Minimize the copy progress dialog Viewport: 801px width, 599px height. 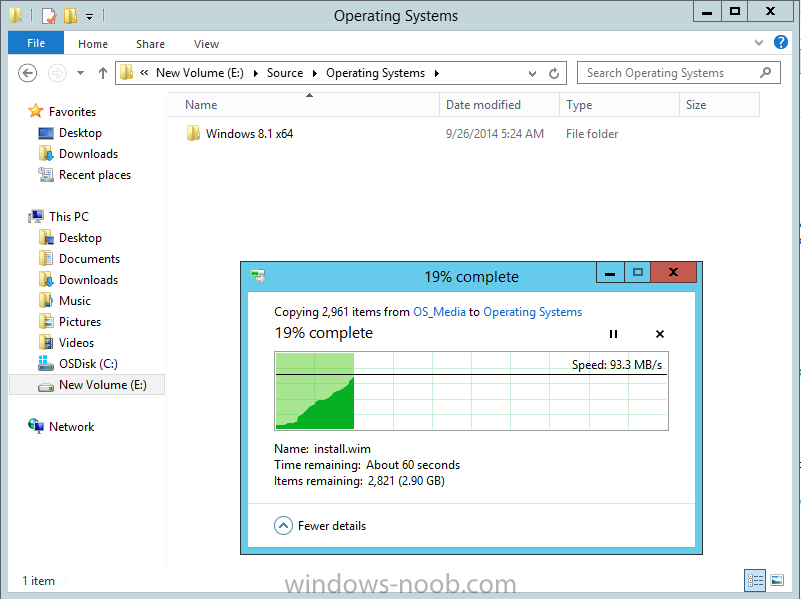(x=610, y=273)
